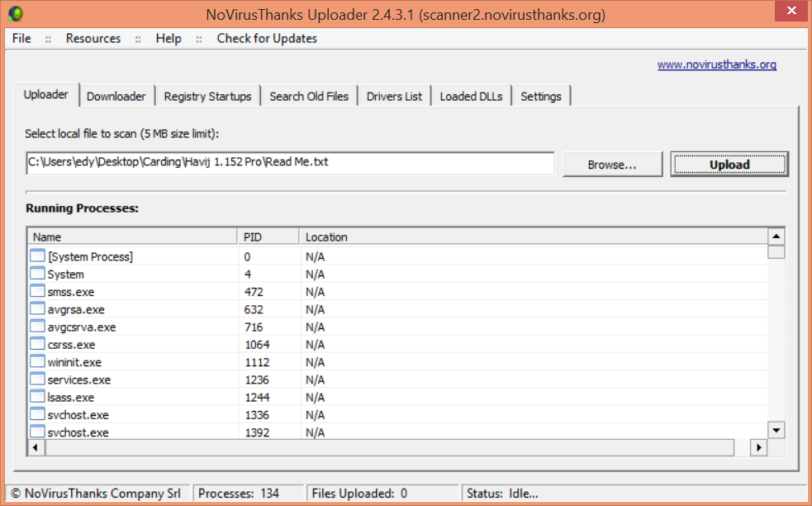Click PID value 472
This screenshot has width=812, height=506.
[254, 292]
